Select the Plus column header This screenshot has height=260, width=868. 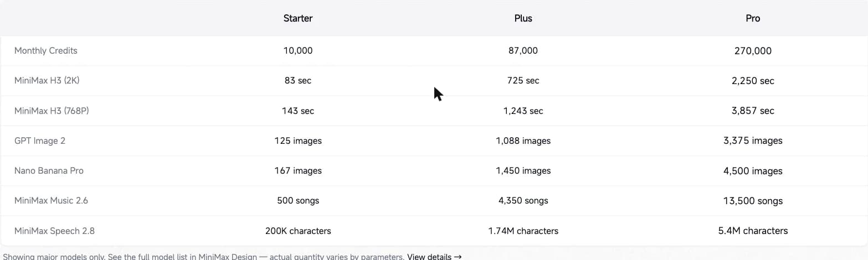click(x=523, y=18)
